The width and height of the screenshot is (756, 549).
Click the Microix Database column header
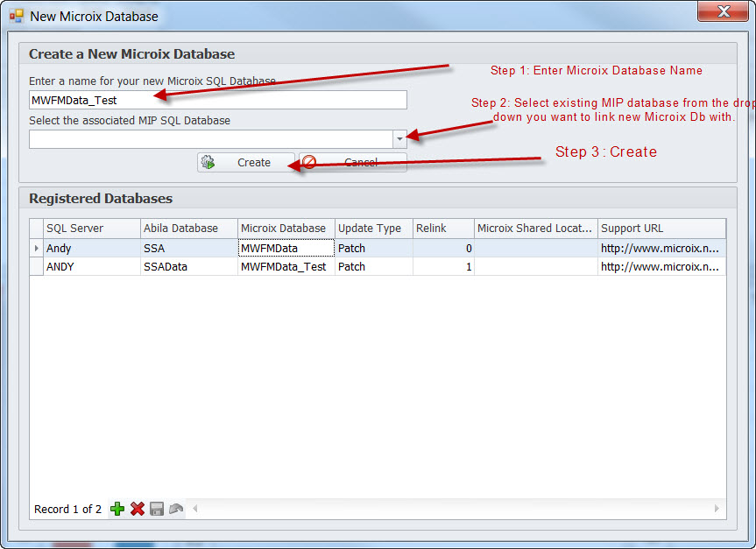tap(286, 229)
